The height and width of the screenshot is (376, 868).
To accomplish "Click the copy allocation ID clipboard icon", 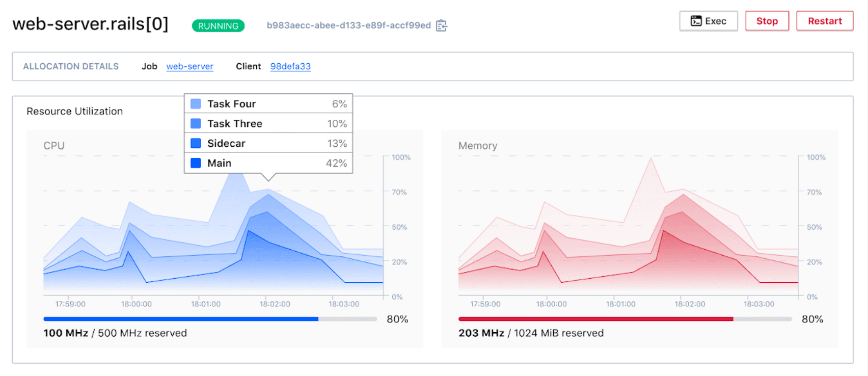I will pos(442,25).
